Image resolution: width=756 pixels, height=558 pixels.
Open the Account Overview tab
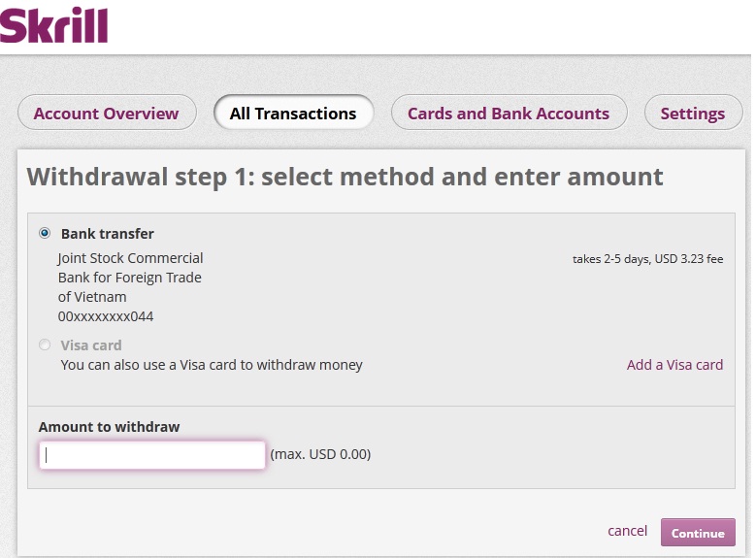point(106,114)
